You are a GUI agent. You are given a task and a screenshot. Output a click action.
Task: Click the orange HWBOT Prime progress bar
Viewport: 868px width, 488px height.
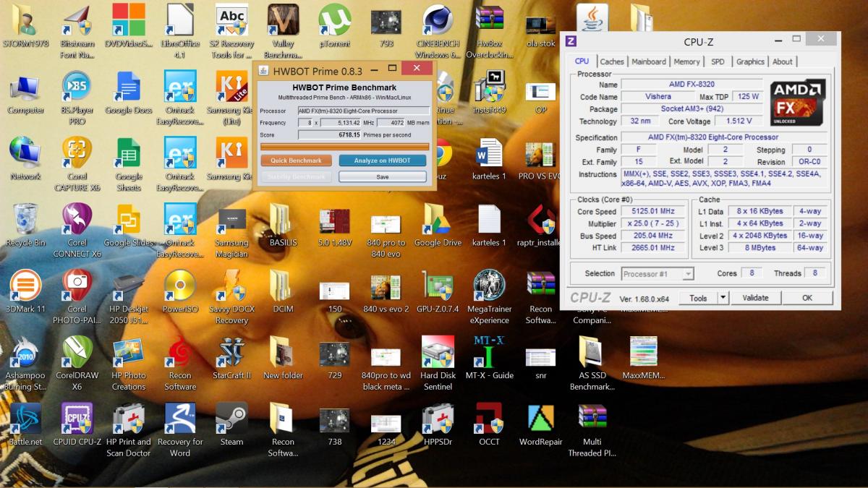344,147
